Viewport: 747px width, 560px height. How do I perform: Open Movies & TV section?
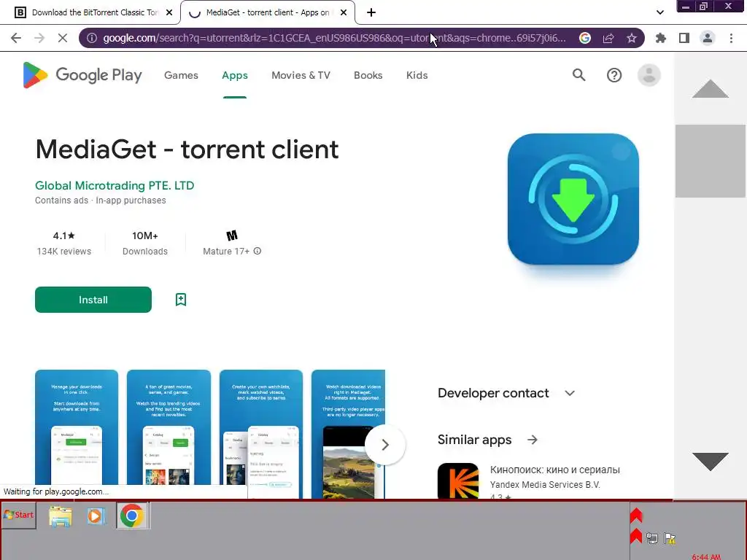301,75
